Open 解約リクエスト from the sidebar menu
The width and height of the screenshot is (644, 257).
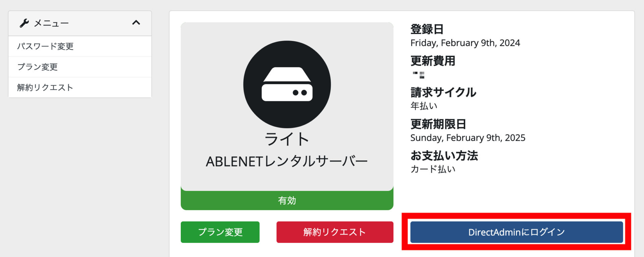(x=45, y=87)
